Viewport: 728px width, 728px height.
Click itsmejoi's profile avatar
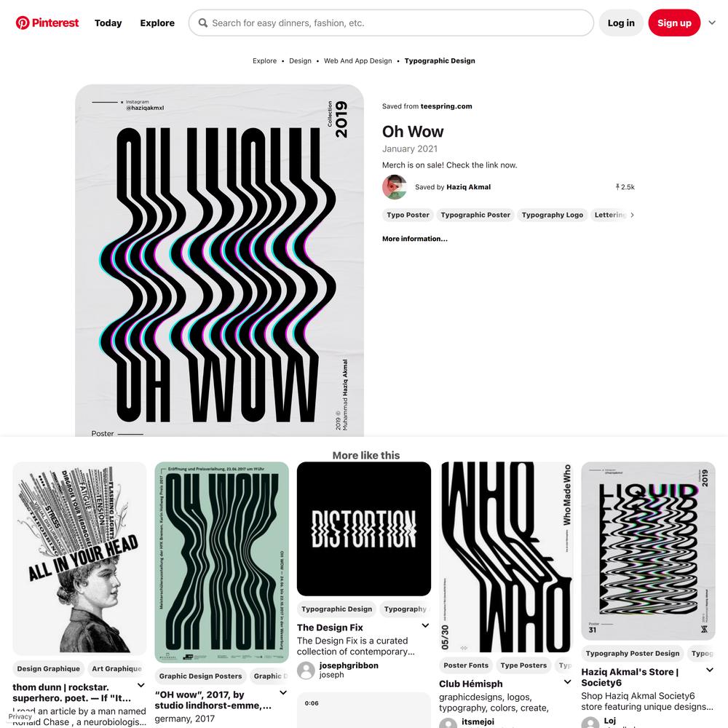pos(448,723)
